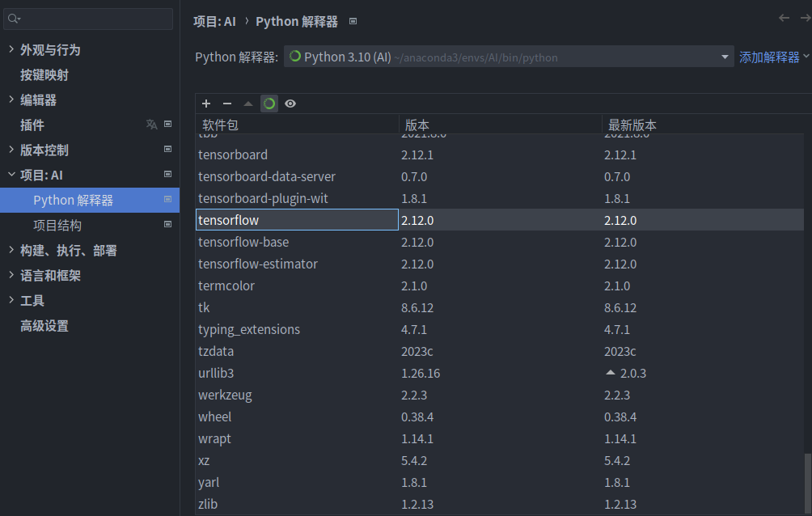812x516 pixels.
Task: Toggle show early releases eye icon
Action: [x=290, y=104]
